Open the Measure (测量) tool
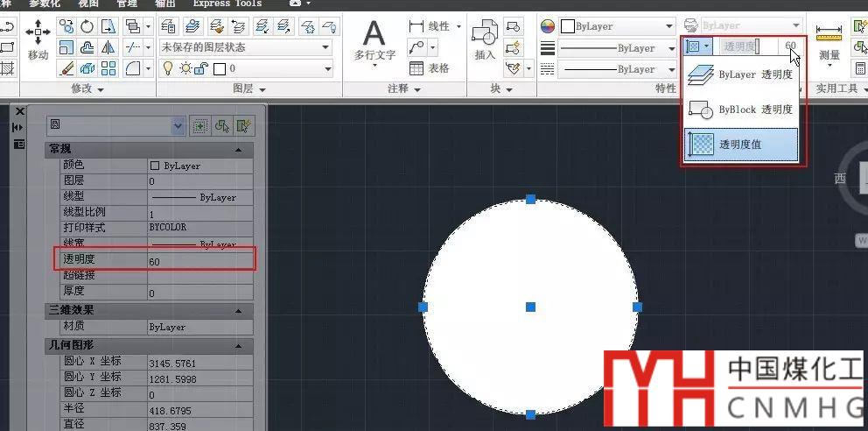 click(829, 42)
